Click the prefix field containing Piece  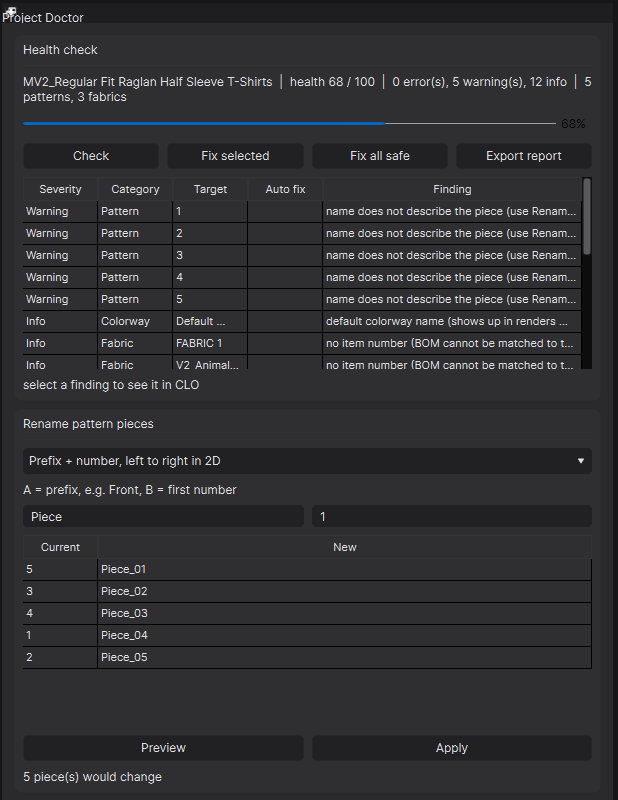[163, 516]
